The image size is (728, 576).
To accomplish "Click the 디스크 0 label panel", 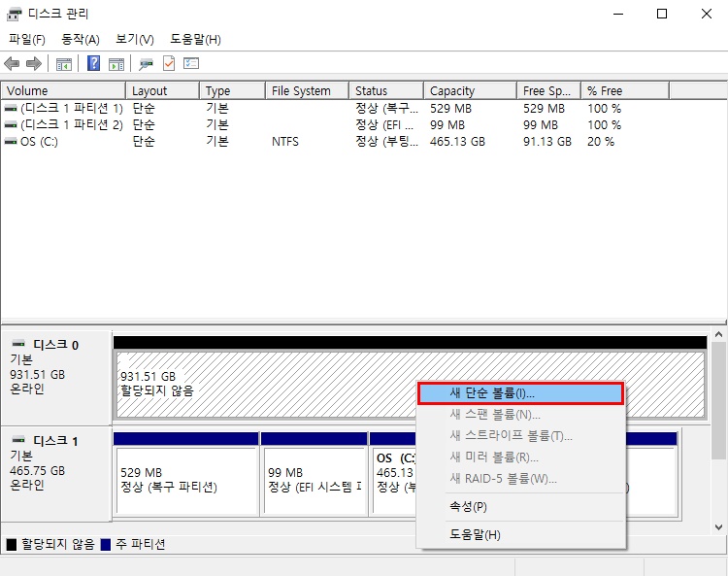I will pyautogui.click(x=56, y=377).
